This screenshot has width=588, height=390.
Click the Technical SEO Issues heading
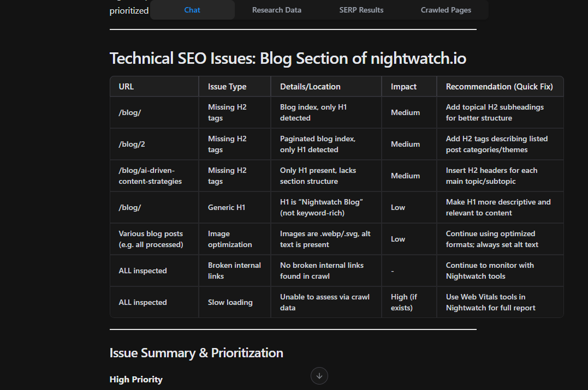(288, 58)
